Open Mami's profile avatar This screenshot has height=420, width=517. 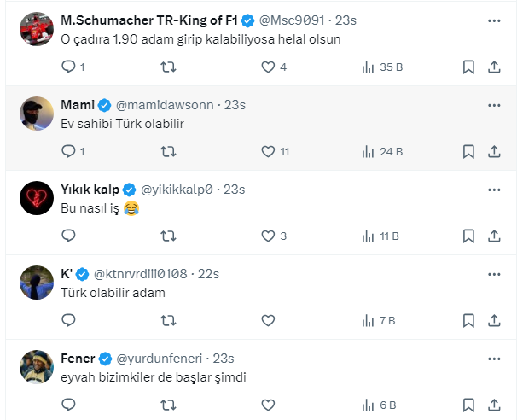pyautogui.click(x=36, y=114)
